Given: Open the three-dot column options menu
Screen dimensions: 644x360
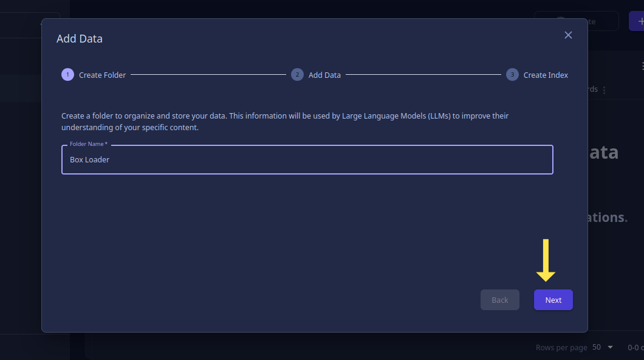Looking at the screenshot, I should tap(604, 90).
